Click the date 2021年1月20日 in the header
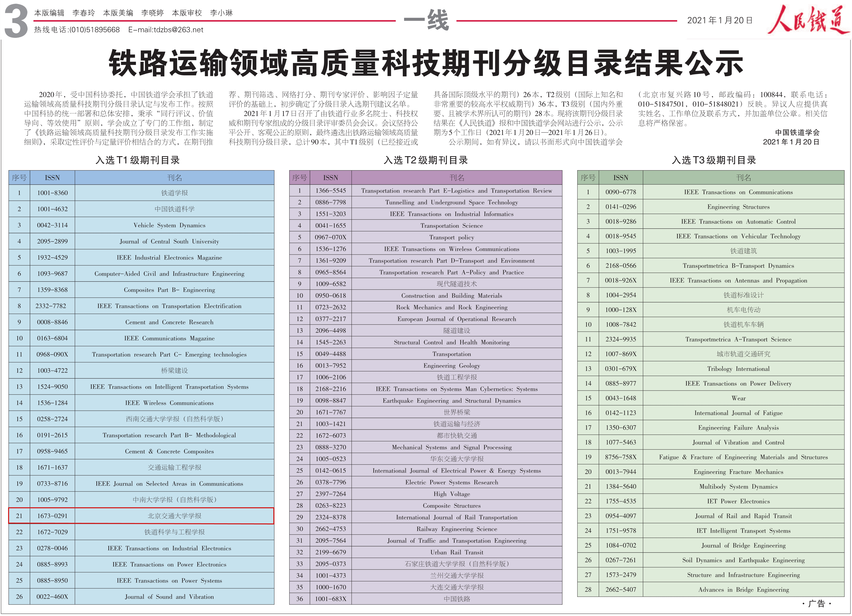Viewport: 852px width, 616px height. point(719,20)
